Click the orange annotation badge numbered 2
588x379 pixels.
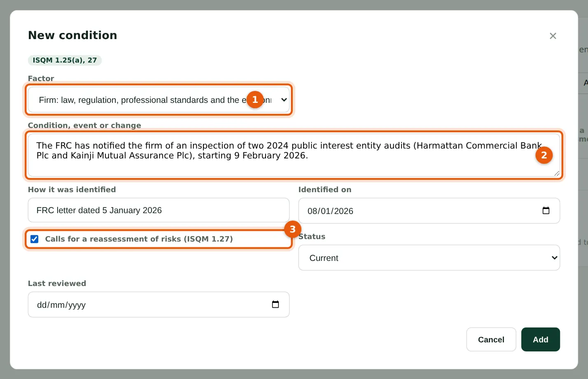[544, 155]
